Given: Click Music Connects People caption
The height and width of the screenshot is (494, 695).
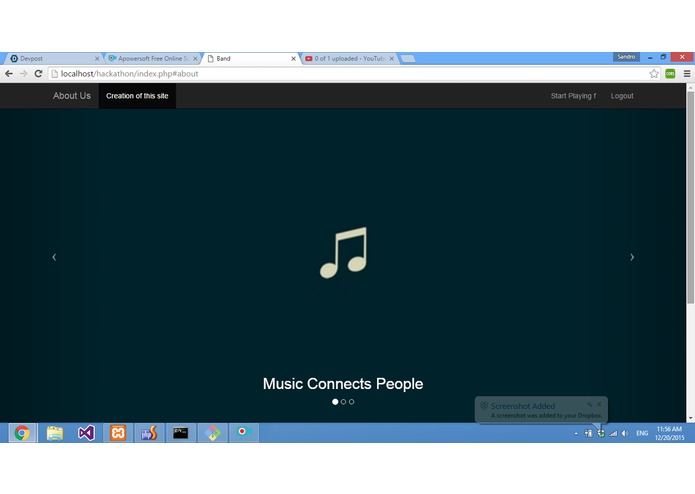Looking at the screenshot, I should coord(343,384).
